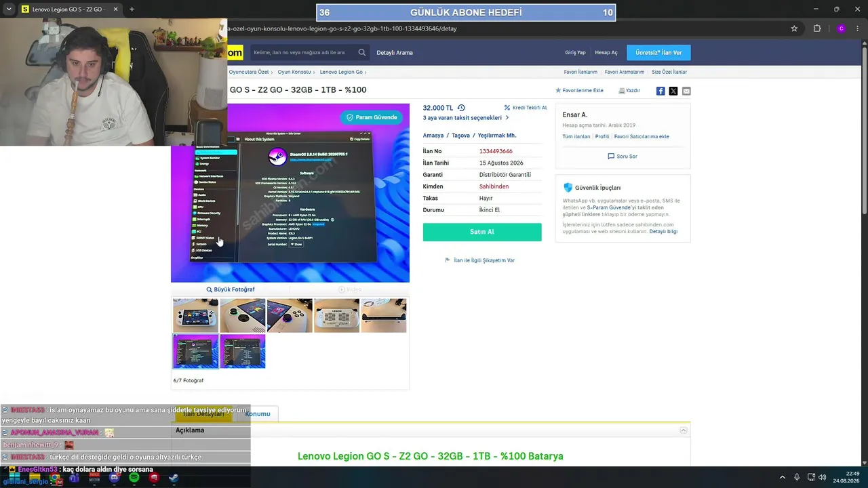Open Giriş Yap link
The width and height of the screenshot is (868, 488).
[575, 52]
